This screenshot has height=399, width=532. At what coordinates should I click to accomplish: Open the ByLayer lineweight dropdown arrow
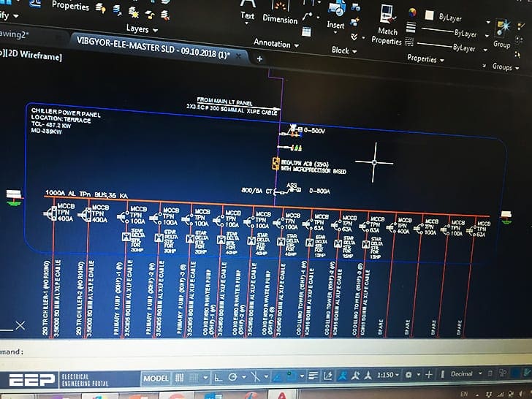pos(487,36)
